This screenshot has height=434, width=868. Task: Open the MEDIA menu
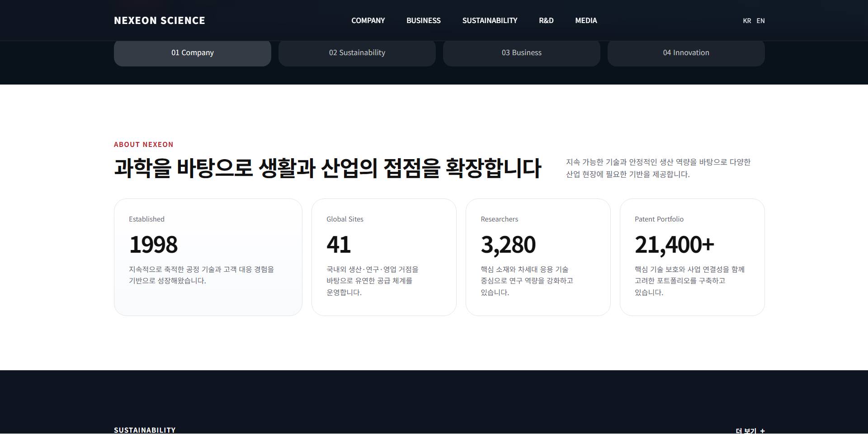(586, 20)
